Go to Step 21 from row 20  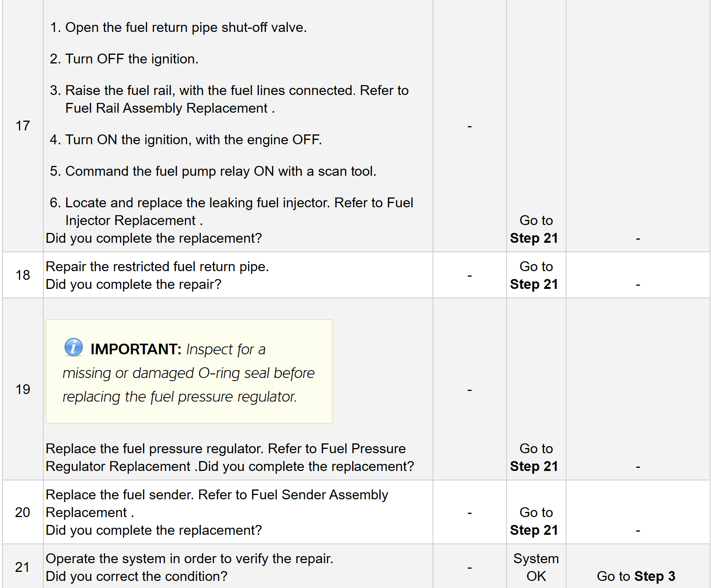pyautogui.click(x=534, y=530)
